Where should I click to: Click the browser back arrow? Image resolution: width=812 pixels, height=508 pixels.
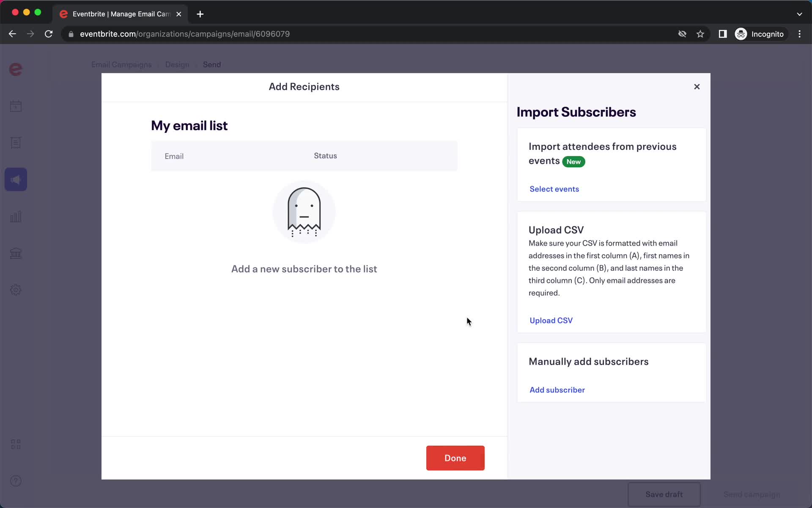tap(12, 34)
